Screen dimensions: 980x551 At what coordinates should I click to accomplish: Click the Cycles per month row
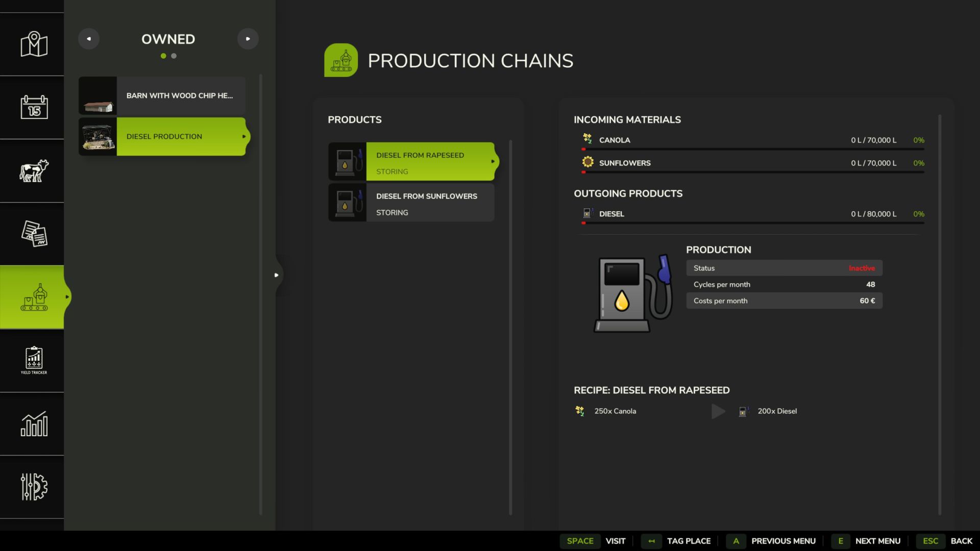pyautogui.click(x=784, y=284)
